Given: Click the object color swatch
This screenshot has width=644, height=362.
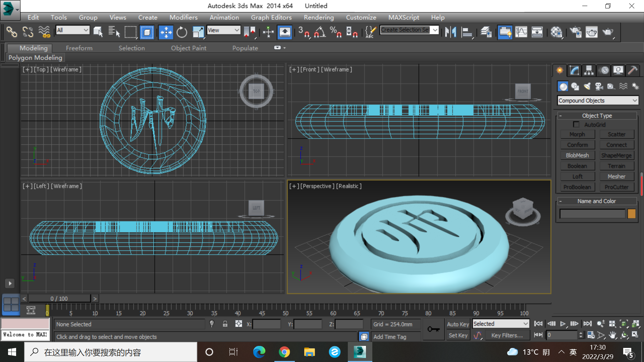Looking at the screenshot, I should coord(632,214).
